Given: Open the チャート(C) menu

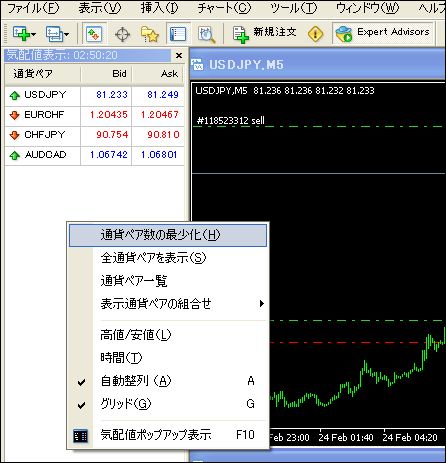Looking at the screenshot, I should [224, 8].
